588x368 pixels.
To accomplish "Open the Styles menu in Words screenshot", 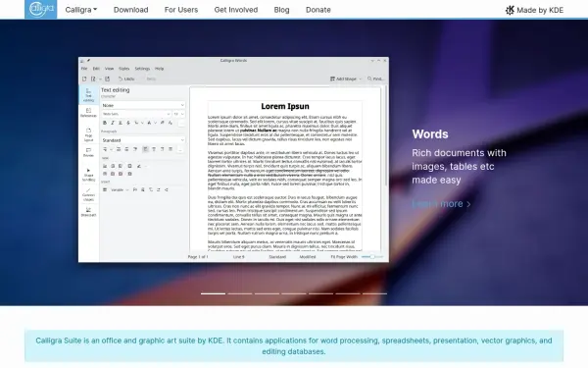I will click(x=124, y=69).
